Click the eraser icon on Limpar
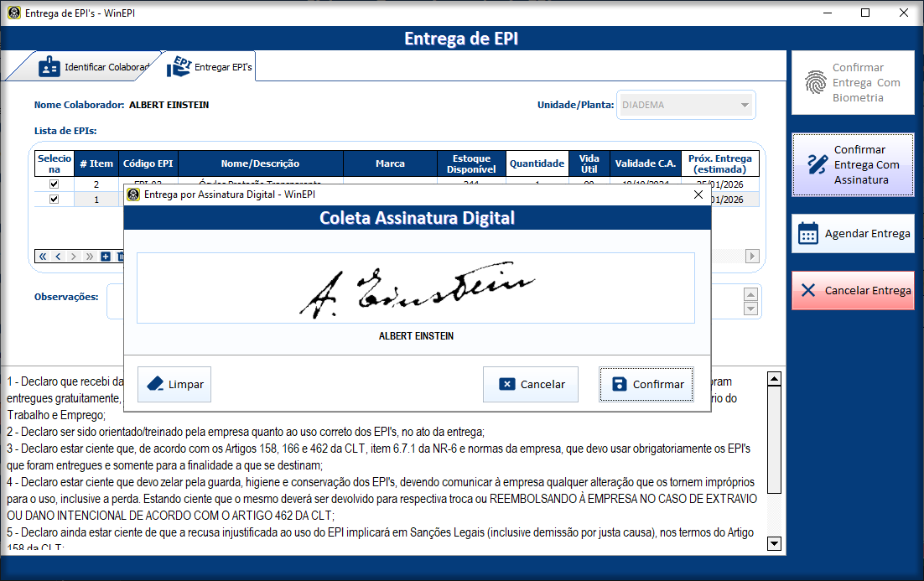 coord(155,384)
